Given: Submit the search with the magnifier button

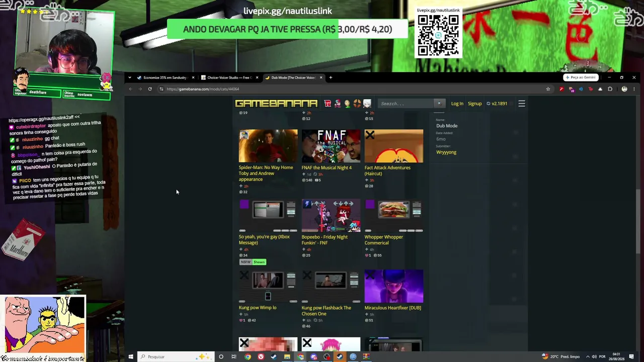Looking at the screenshot, I should pos(439,104).
